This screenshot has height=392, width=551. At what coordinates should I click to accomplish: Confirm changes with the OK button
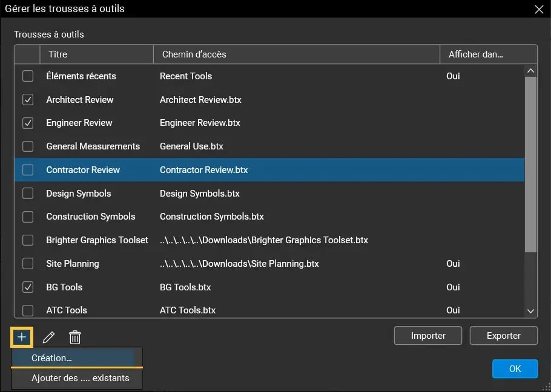[515, 368]
